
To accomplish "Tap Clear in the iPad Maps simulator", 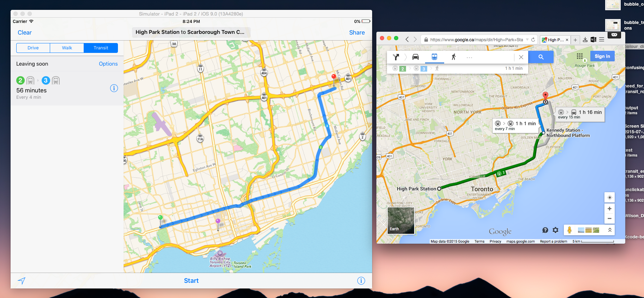I will tap(25, 32).
